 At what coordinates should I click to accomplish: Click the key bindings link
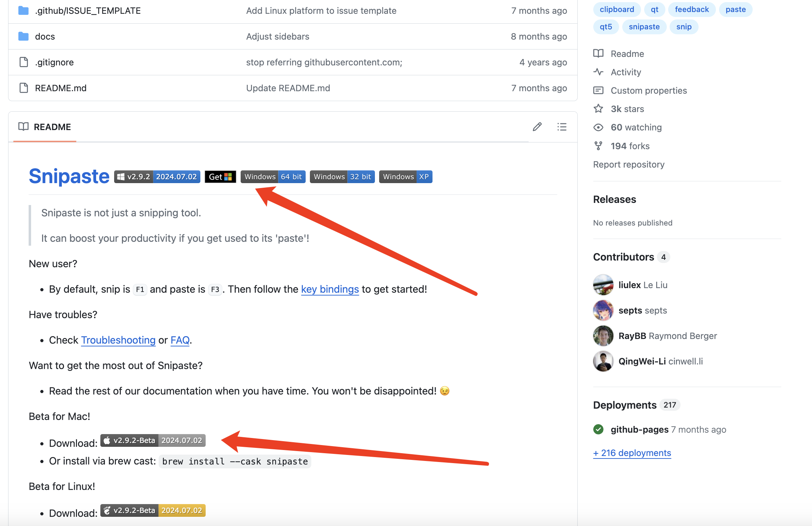(x=330, y=289)
